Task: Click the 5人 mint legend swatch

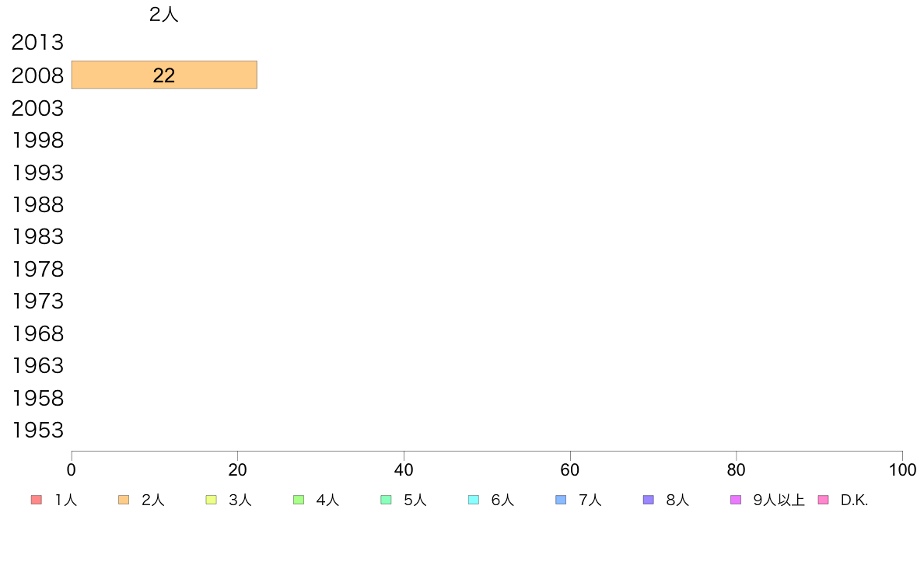Action: pyautogui.click(x=386, y=500)
